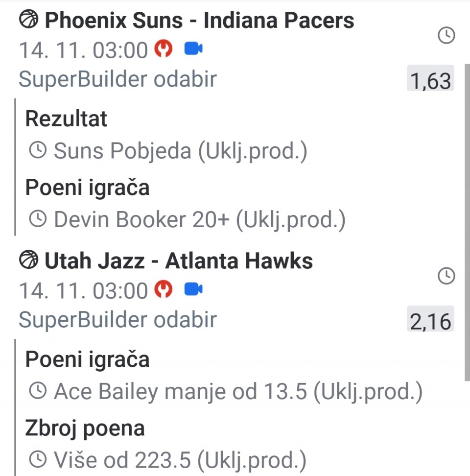
Task: Tap blue video camera icon for Suns-Pacers
Action: (x=193, y=48)
